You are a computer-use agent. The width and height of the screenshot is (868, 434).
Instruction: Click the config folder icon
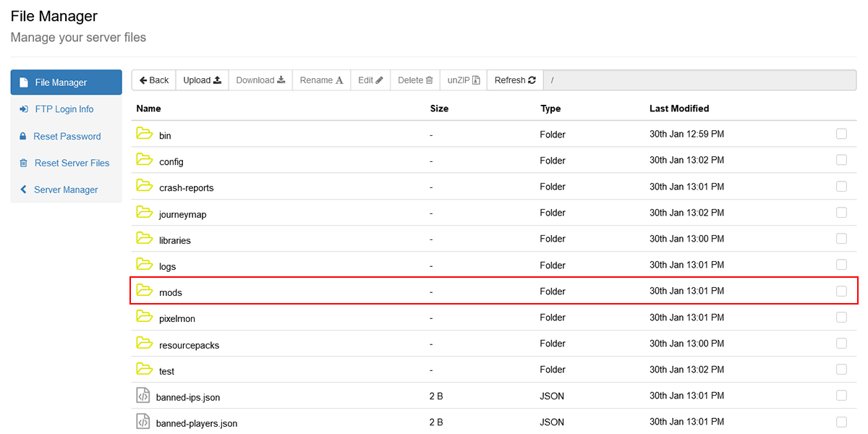[x=145, y=160]
